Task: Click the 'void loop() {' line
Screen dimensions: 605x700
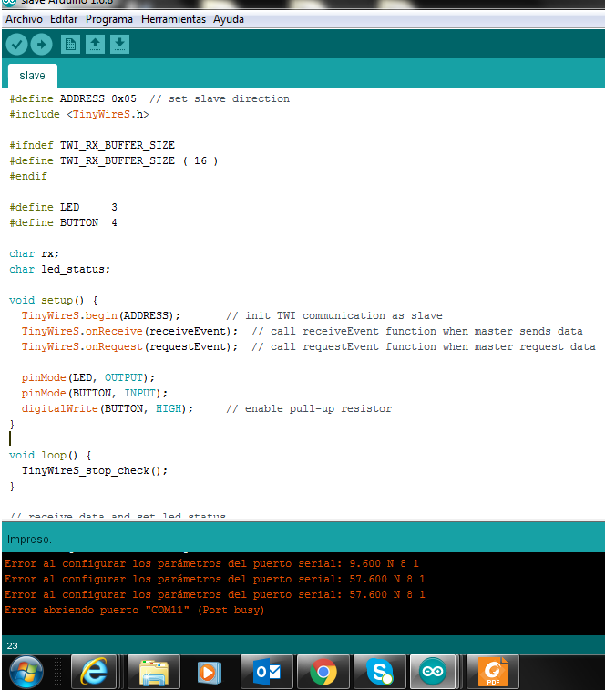Action: (50, 456)
